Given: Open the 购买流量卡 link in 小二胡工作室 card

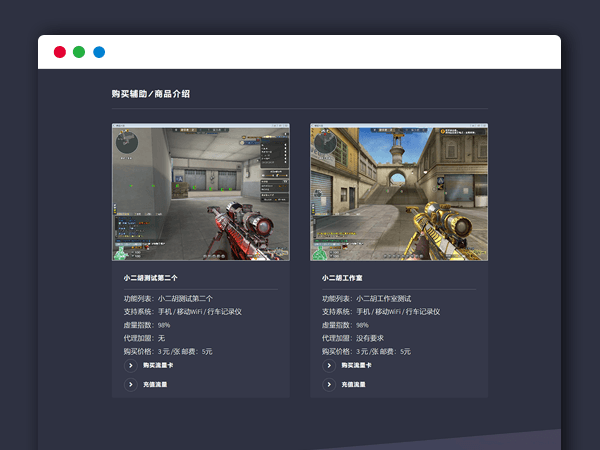Looking at the screenshot, I should pyautogui.click(x=355, y=366).
